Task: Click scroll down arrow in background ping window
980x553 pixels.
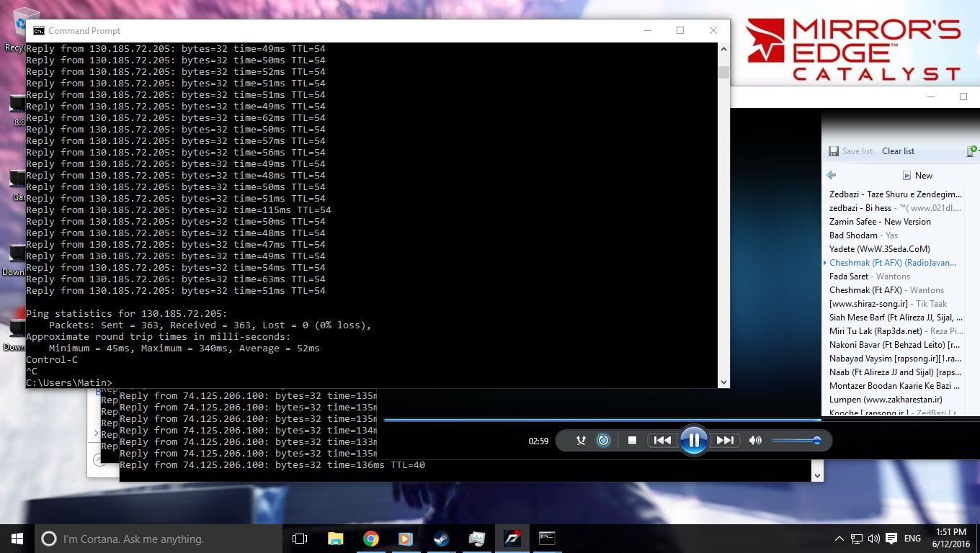Action: click(x=816, y=476)
